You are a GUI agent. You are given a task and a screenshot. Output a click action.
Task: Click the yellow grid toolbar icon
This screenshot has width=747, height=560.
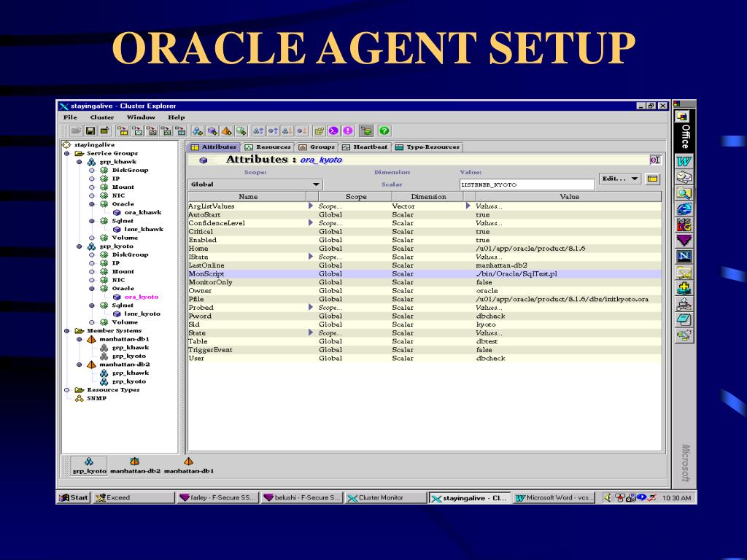point(320,131)
